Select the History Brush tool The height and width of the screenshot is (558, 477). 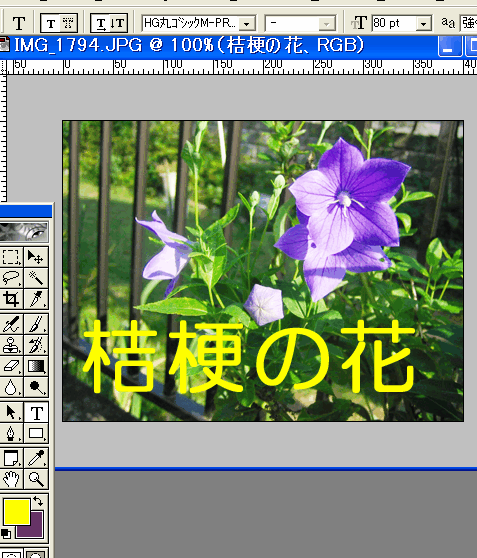click(36, 345)
